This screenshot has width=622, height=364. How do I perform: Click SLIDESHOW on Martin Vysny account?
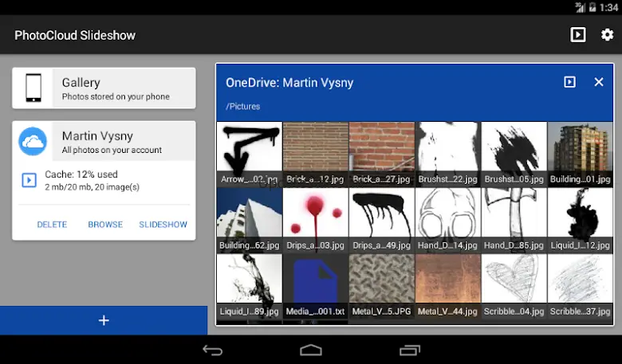(163, 225)
